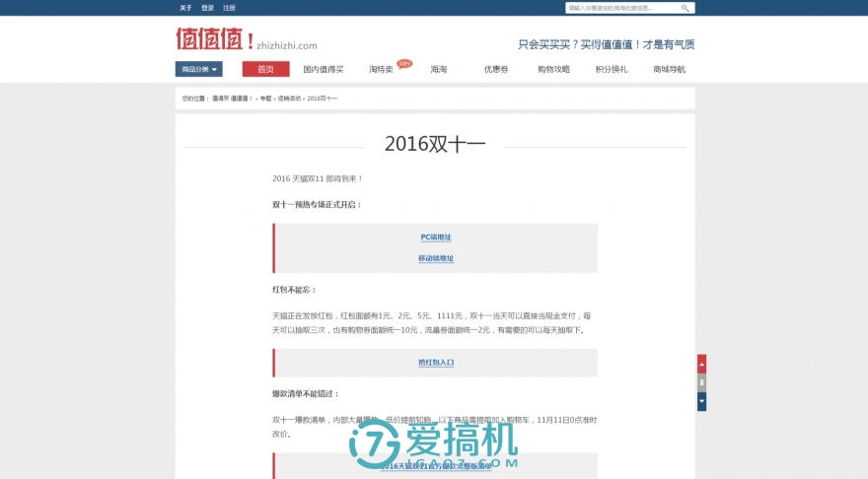Click the red badge on 淘特卖
This screenshot has width=868, height=479.
404,64
